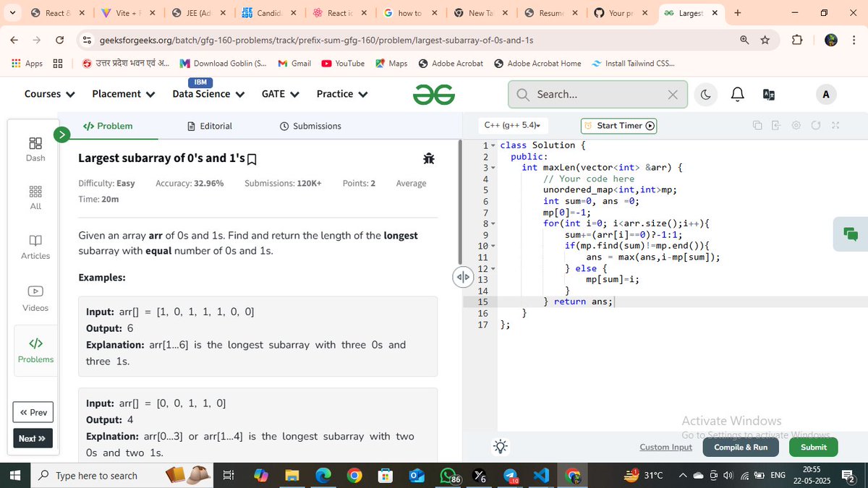The height and width of the screenshot is (488, 868).
Task: Toggle dark mode moon icon
Action: 706,95
